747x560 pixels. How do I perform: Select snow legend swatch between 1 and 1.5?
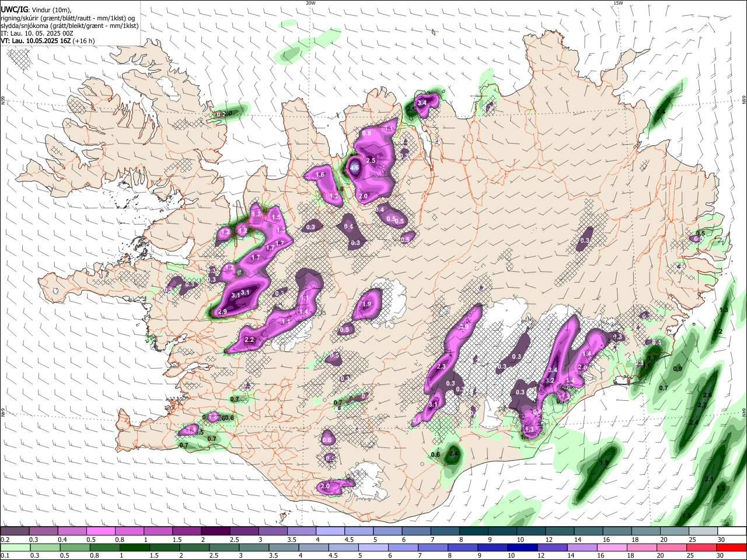158,530
